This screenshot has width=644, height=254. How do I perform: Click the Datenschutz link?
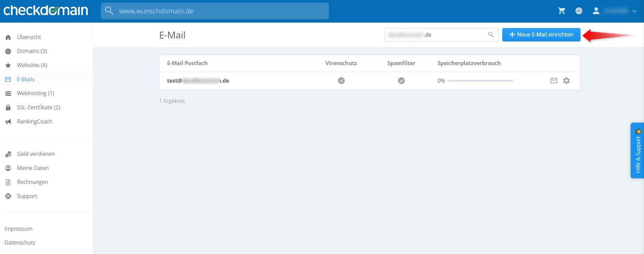click(x=20, y=243)
